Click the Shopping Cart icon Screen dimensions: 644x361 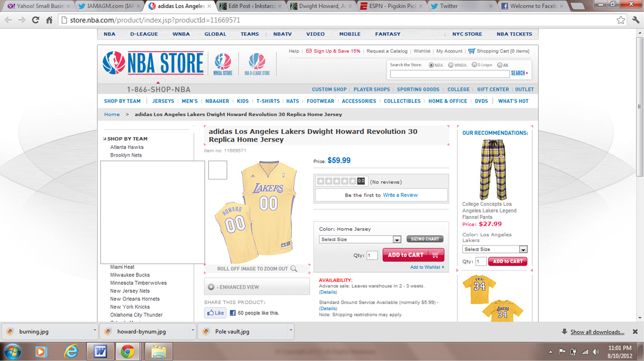click(472, 51)
